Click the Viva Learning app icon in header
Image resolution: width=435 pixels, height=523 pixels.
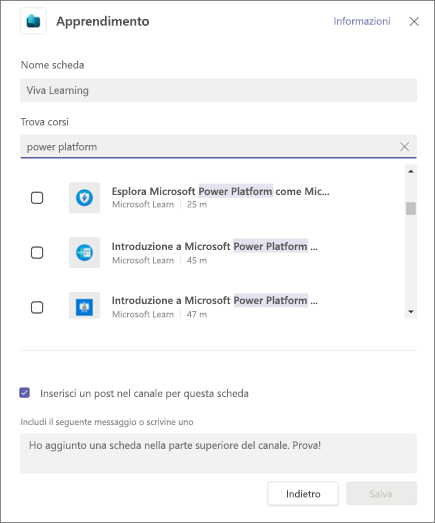click(x=33, y=21)
